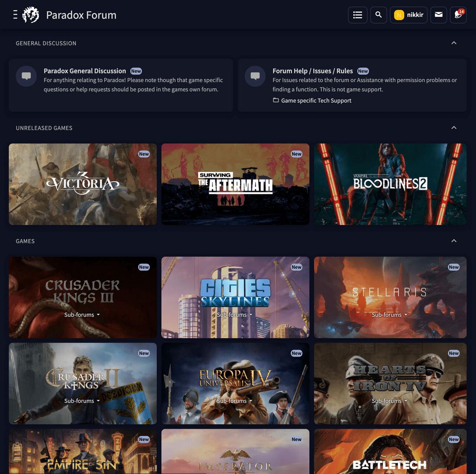The image size is (476, 474).
Task: Expand Stellaris Sub-forums dropdown
Action: point(389,315)
